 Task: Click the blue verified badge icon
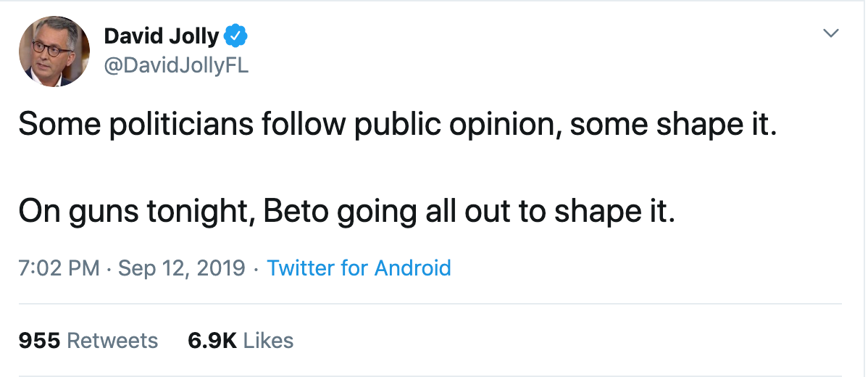(236, 35)
